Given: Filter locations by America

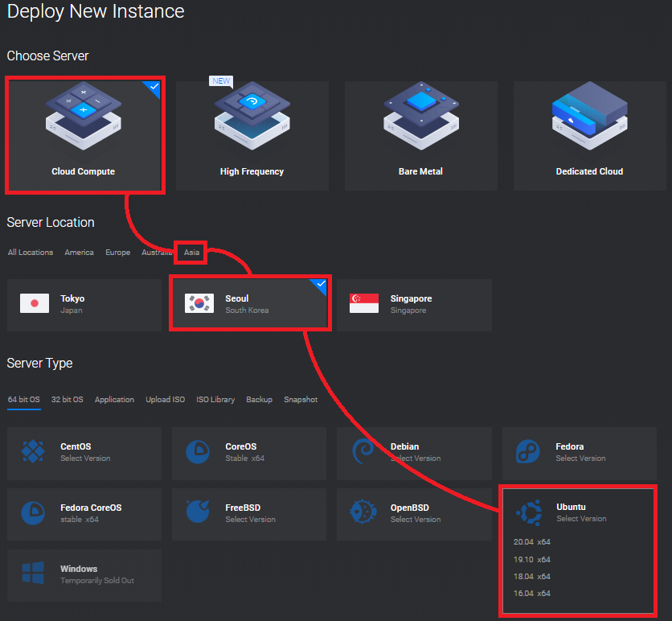Looking at the screenshot, I should coord(80,252).
